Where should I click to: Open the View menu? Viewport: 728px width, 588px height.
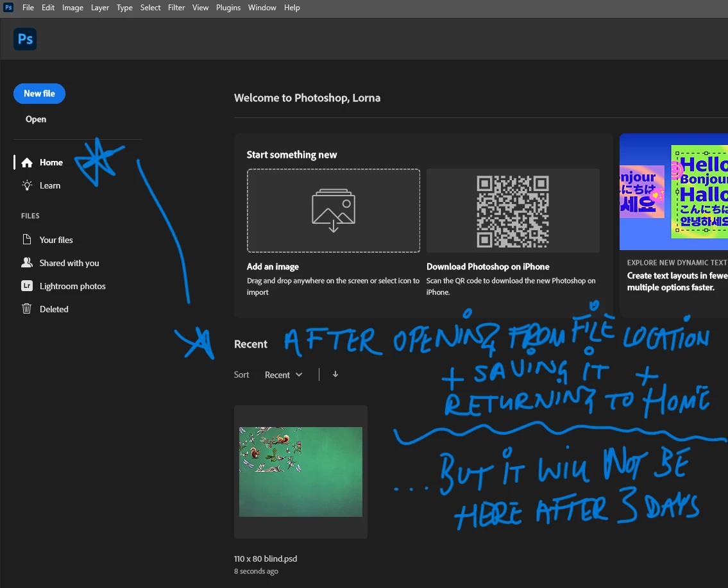point(201,8)
